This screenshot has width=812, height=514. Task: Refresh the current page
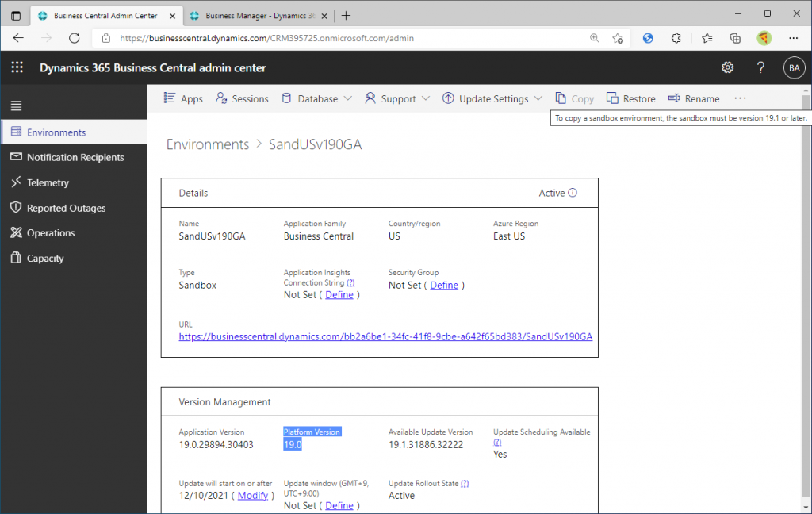click(75, 38)
